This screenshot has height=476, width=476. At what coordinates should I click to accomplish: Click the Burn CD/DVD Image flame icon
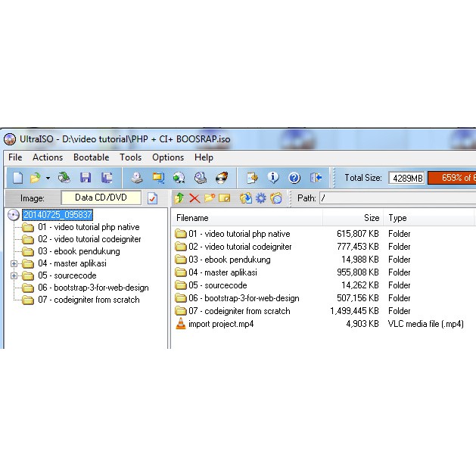222,178
